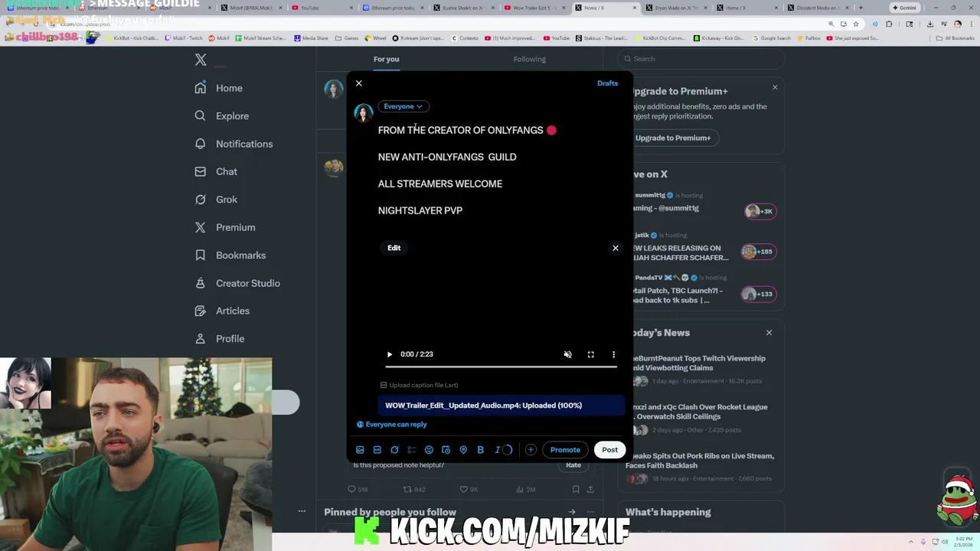Change the Everyone can reply setting
Screen dimensions: 980x551
[391, 424]
